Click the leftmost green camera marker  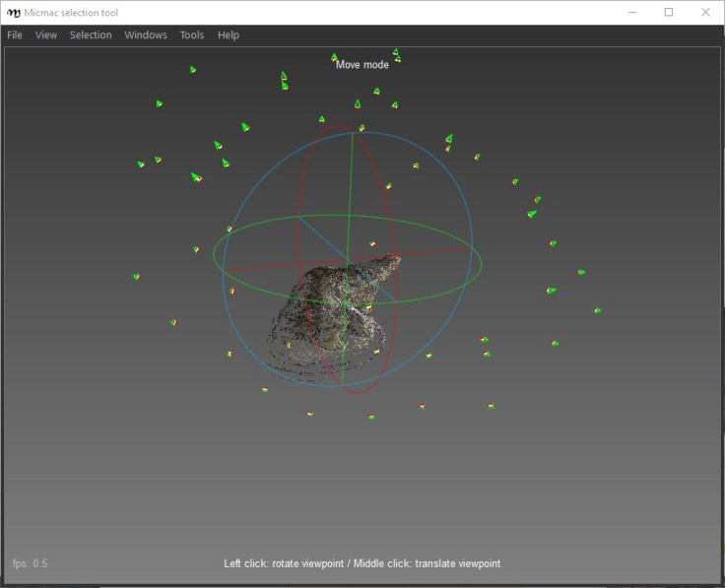coord(136,277)
